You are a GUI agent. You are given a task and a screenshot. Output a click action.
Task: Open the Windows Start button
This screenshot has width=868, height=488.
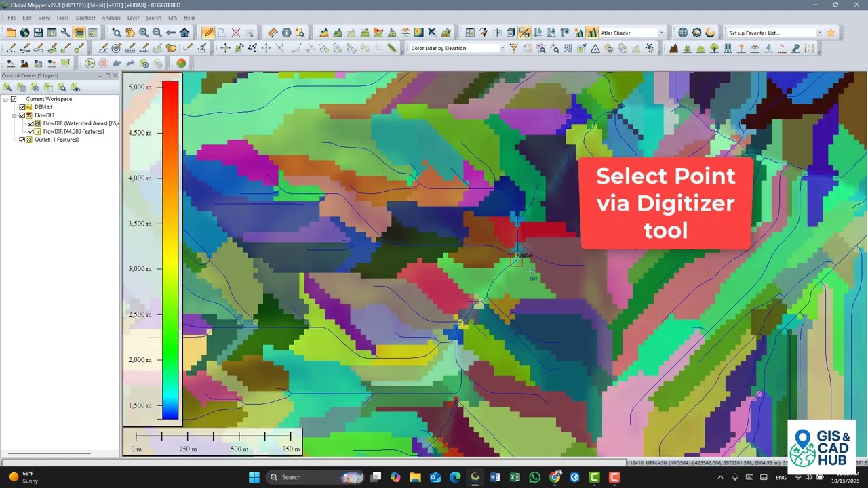pyautogui.click(x=254, y=477)
